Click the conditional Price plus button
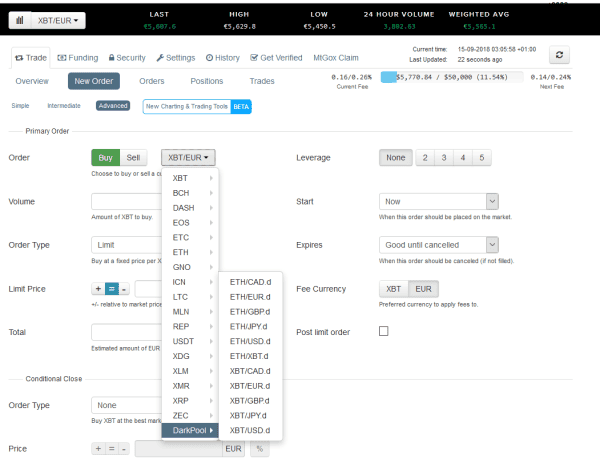600x472 pixels. [98, 449]
